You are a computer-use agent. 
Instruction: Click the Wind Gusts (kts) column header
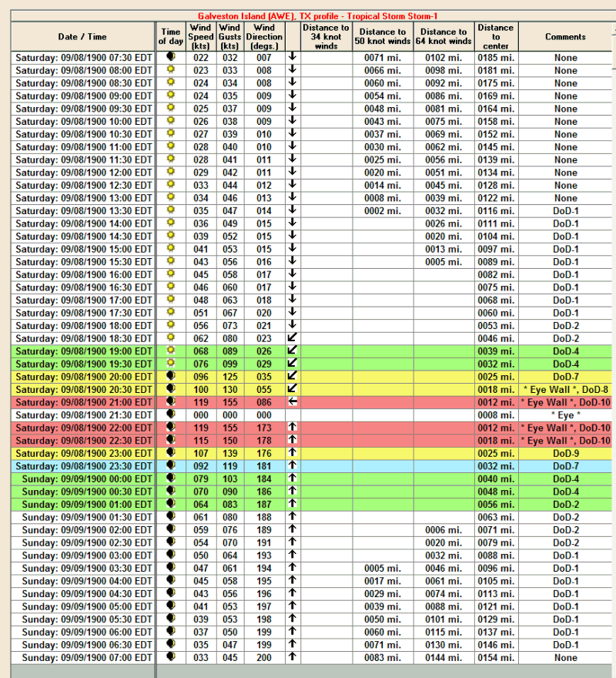pos(229,37)
